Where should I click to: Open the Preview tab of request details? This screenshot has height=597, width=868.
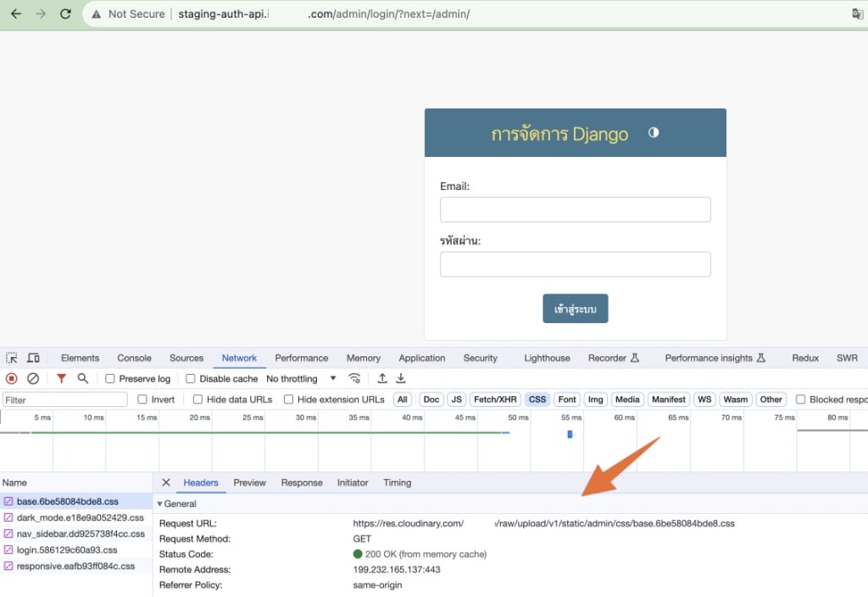[x=250, y=483]
